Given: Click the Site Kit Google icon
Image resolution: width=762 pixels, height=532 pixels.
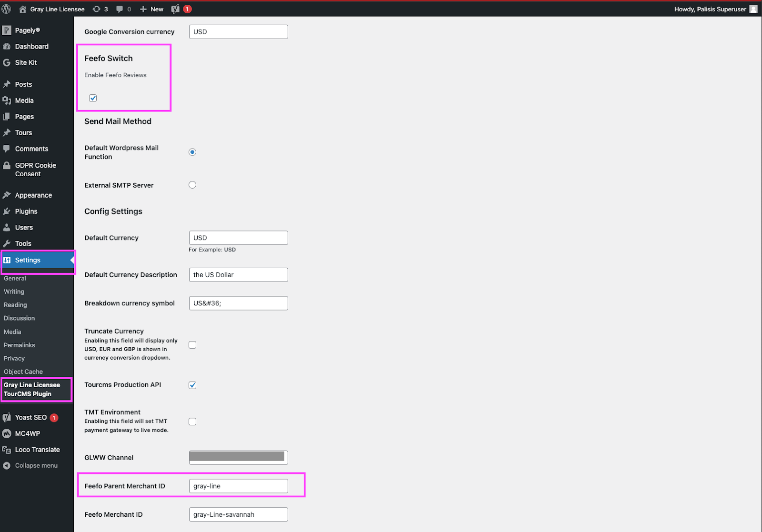Looking at the screenshot, I should click(7, 63).
